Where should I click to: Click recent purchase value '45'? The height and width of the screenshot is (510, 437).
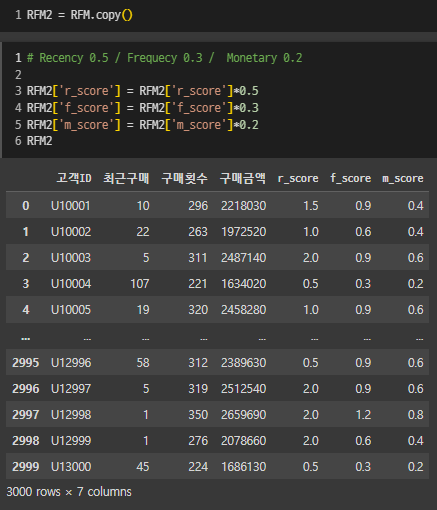[143, 467]
